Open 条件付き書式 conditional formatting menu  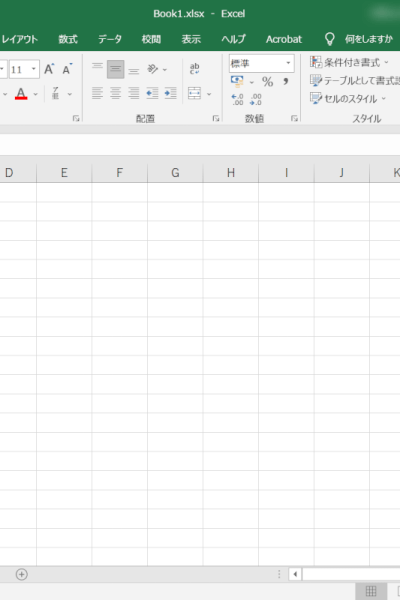(349, 62)
